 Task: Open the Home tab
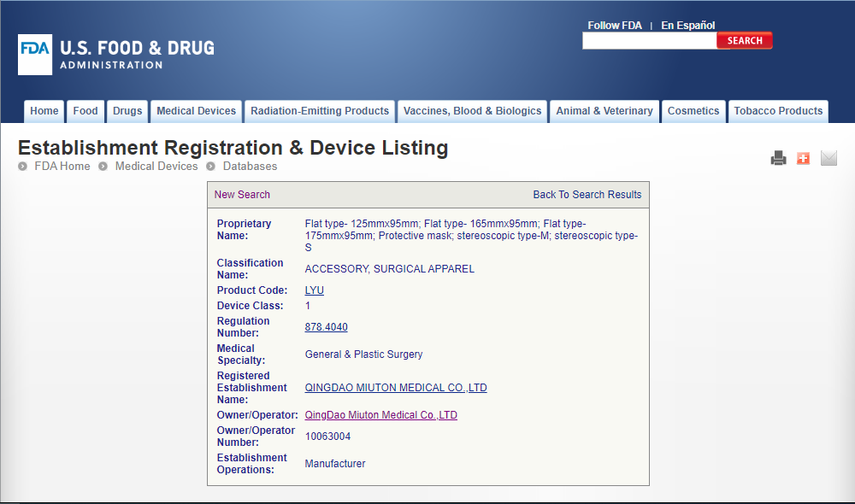coord(44,111)
